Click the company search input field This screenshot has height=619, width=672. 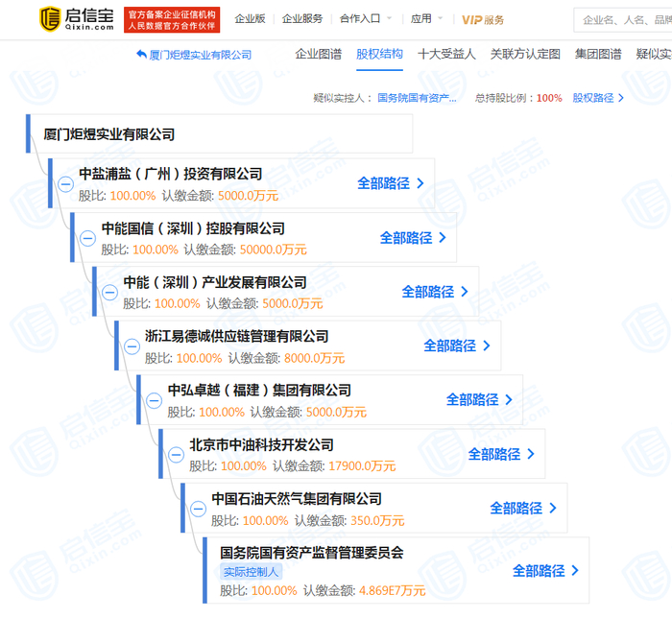click(623, 20)
